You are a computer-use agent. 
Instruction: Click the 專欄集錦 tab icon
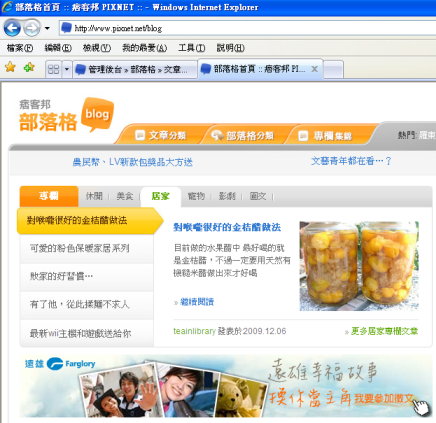(303, 135)
